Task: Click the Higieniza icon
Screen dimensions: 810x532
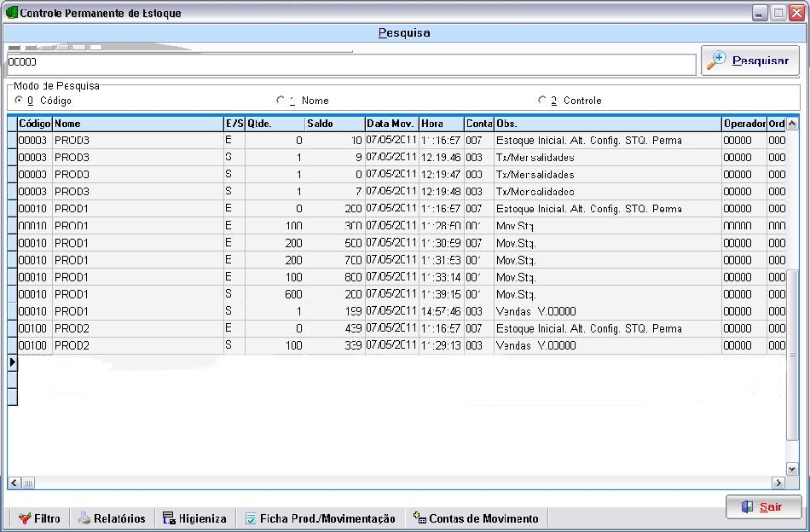Action: click(x=169, y=518)
